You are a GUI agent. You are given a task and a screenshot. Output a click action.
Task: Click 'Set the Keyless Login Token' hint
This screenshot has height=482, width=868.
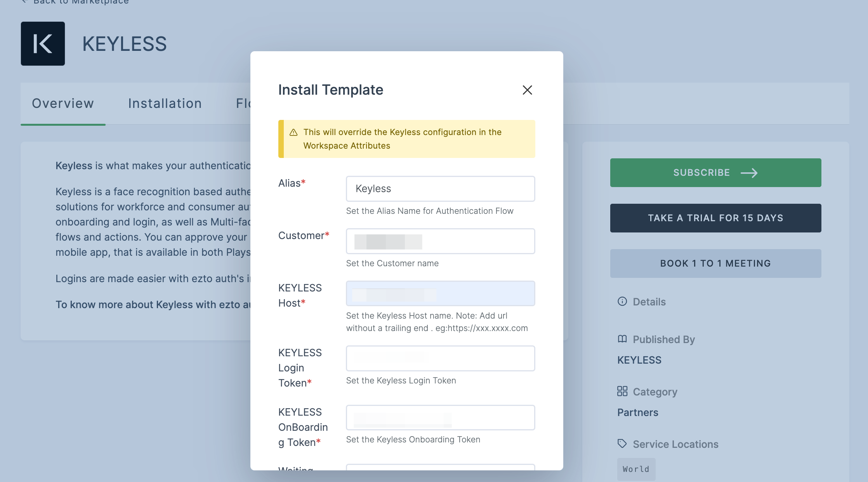tap(401, 381)
